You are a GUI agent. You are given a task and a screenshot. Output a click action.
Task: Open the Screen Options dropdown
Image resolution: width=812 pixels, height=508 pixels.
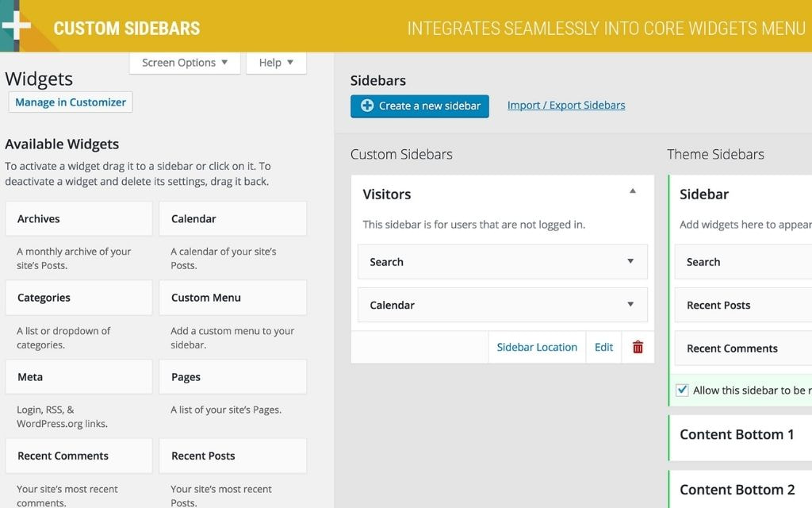click(x=185, y=63)
